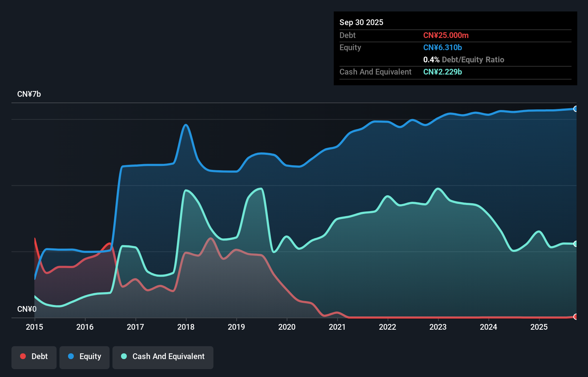Screen dimensions: 588x377
Task: Expand the Debt/Equity Ratio row details
Action: point(464,59)
